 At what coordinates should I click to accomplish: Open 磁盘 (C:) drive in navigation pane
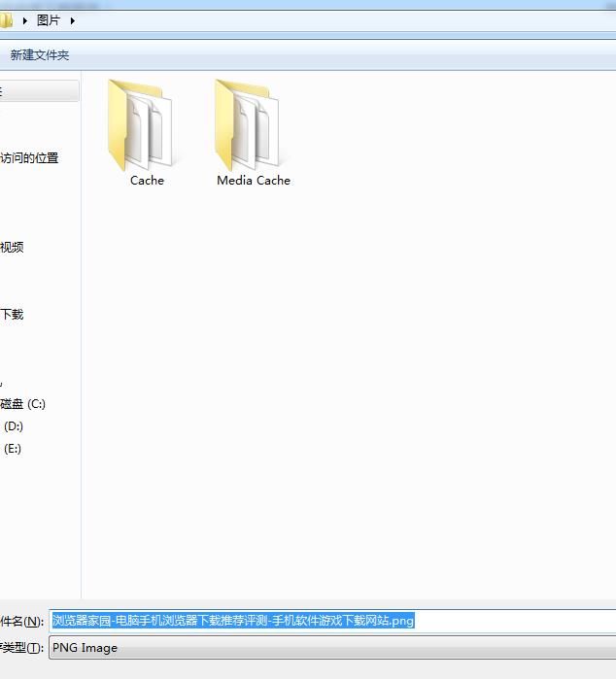click(x=22, y=404)
